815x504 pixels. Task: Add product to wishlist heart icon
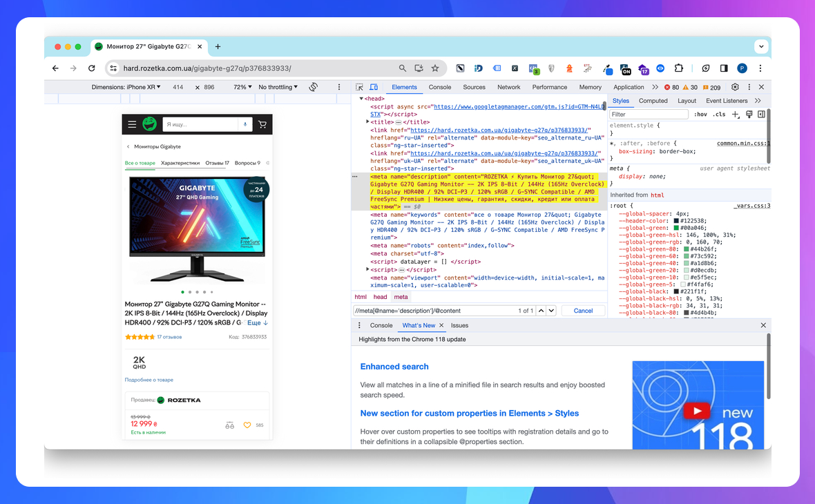click(x=247, y=425)
